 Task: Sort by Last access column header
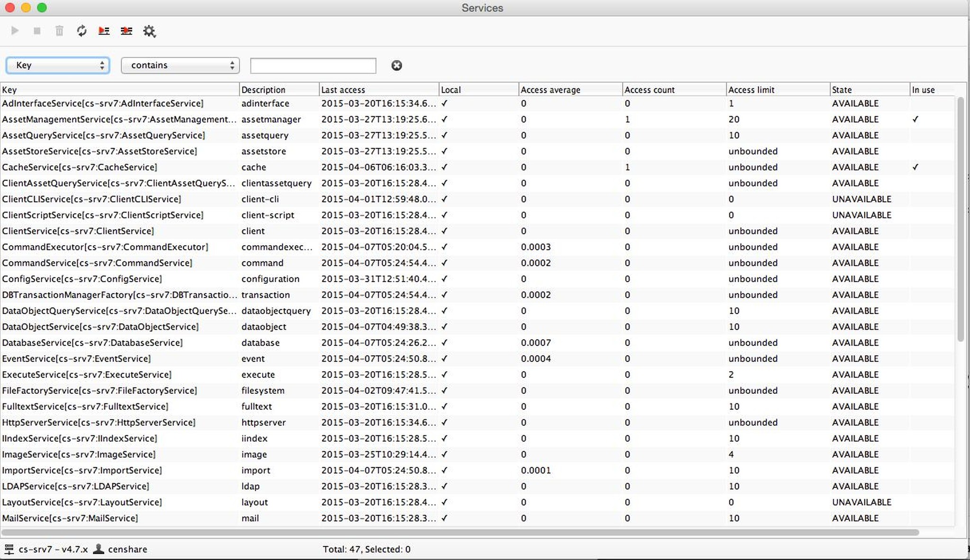pyautogui.click(x=343, y=89)
